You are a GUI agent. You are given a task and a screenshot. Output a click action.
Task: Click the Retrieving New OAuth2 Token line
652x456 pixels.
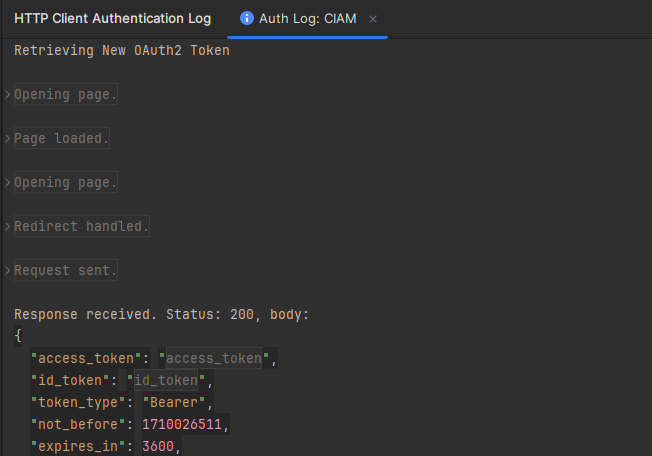[122, 51]
